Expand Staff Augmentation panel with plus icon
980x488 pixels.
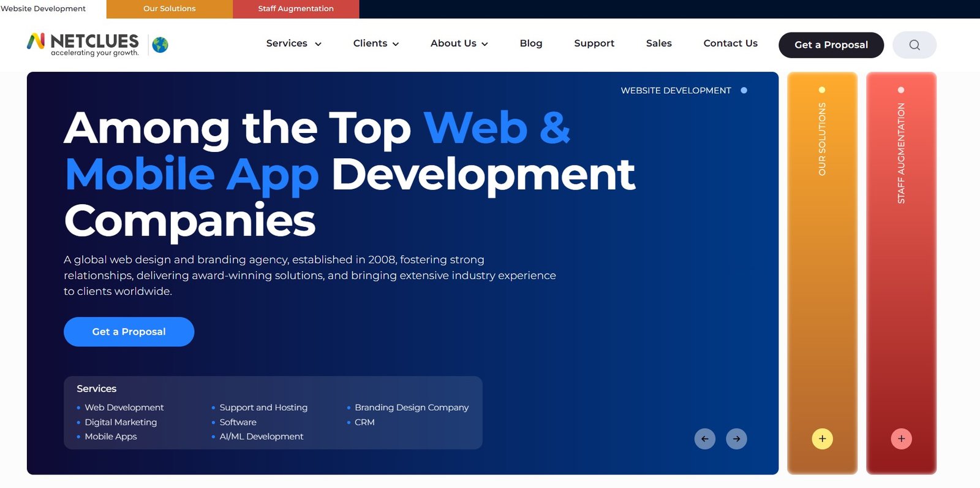pos(901,438)
